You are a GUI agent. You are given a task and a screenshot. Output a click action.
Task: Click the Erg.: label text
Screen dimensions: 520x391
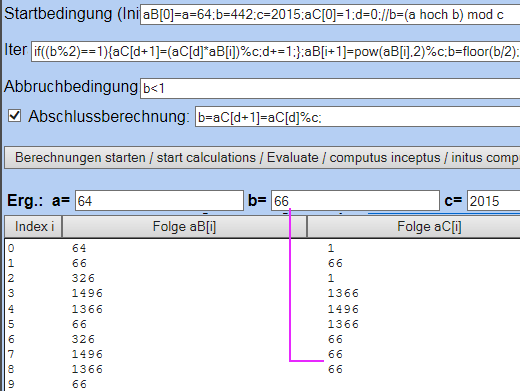pyautogui.click(x=25, y=201)
